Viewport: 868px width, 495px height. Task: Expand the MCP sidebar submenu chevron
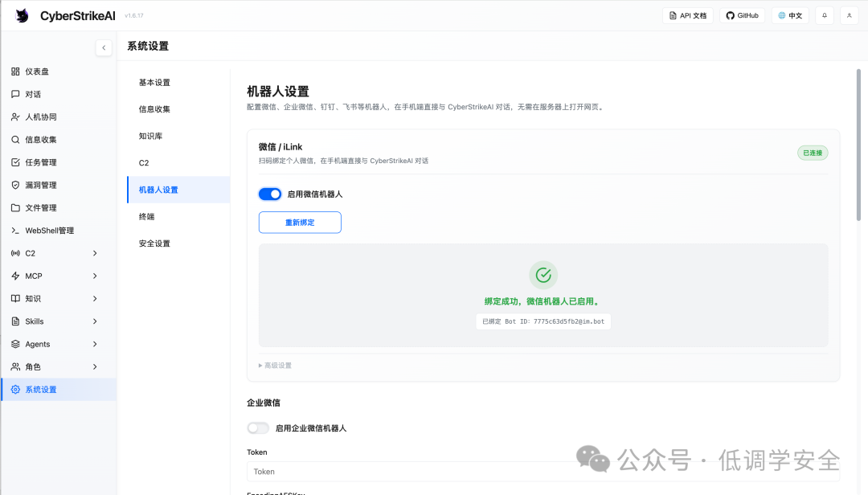click(x=95, y=276)
